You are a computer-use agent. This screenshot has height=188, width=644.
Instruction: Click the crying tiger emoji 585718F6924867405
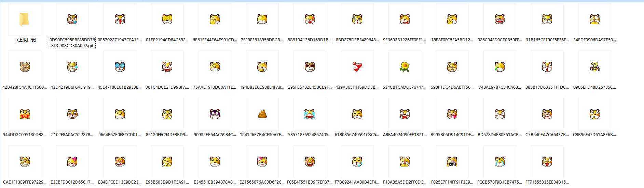(310, 114)
